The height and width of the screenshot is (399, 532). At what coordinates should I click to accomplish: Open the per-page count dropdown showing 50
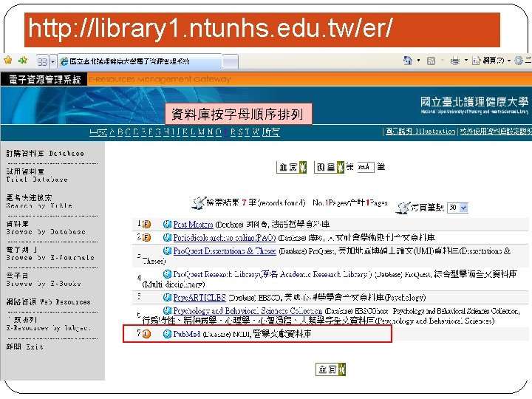pyautogui.click(x=457, y=208)
